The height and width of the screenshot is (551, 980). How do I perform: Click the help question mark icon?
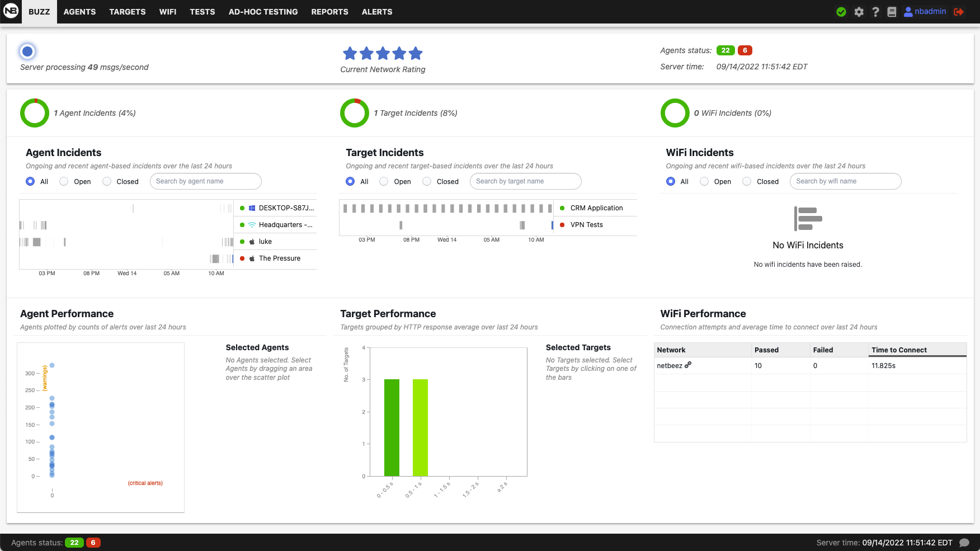click(875, 11)
